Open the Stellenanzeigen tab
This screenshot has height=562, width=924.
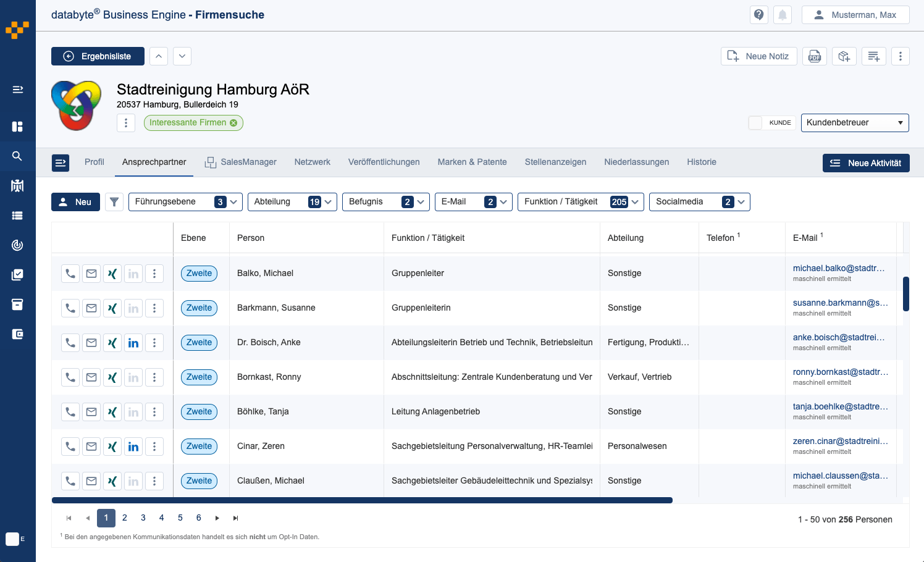pyautogui.click(x=555, y=162)
